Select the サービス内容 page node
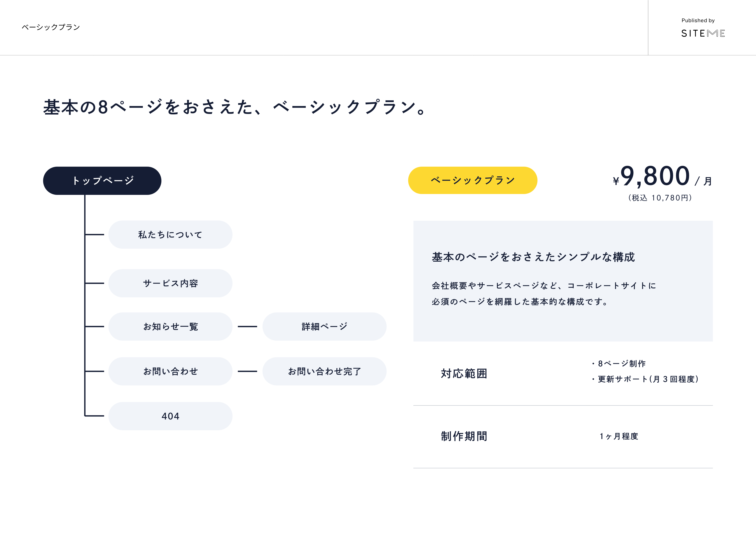 click(x=170, y=283)
